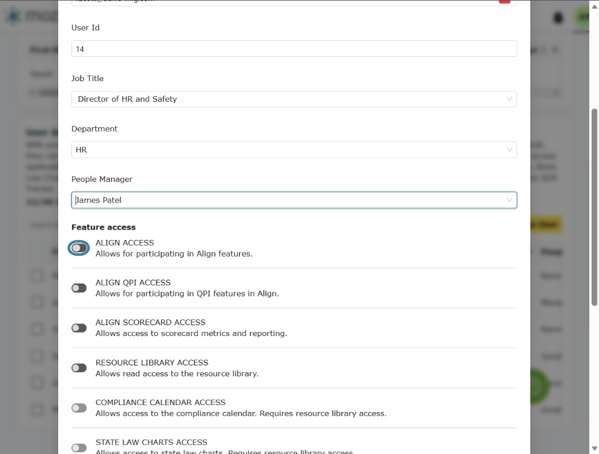
Task: Click the red icon in the email field
Action: (504, 2)
